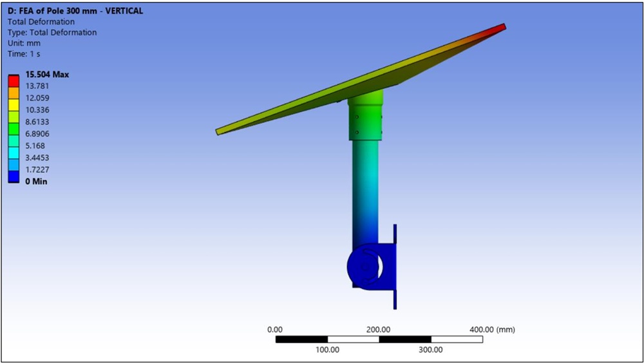Click the 'Unit: mm' label
This screenshot has width=644, height=363.
coord(24,43)
